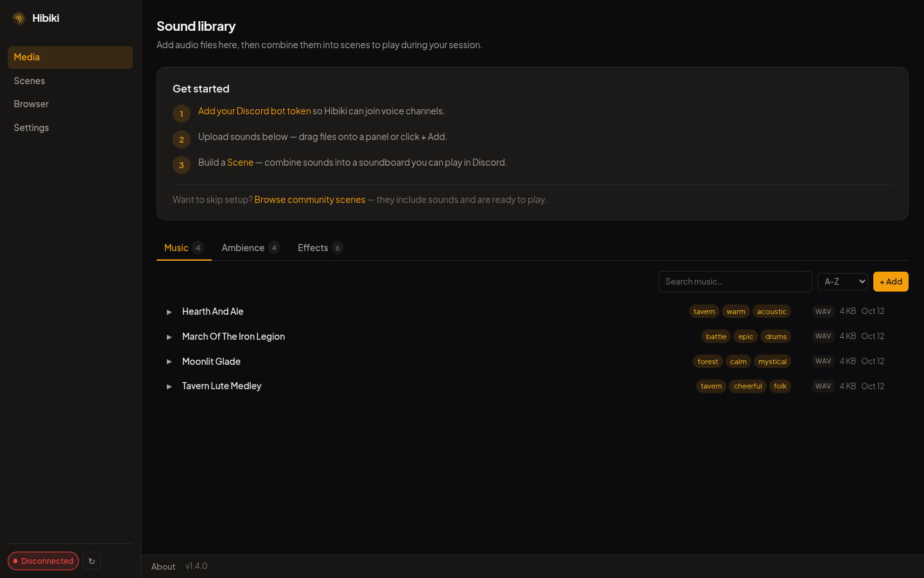Open the Add your Discord bot token link
The width and height of the screenshot is (924, 578).
(x=254, y=111)
